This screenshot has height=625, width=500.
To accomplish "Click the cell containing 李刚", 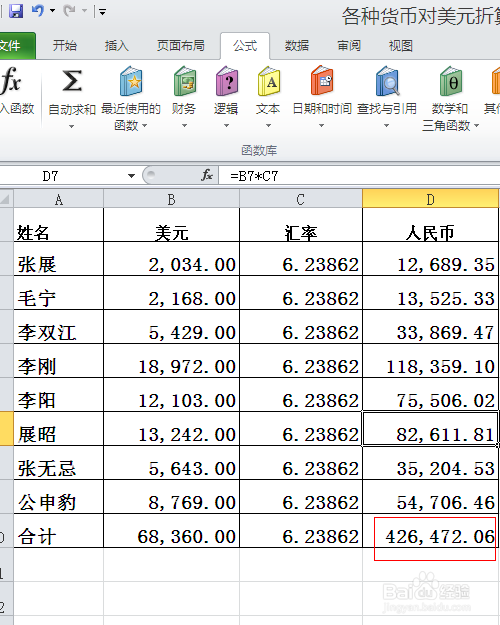I will point(59,361).
